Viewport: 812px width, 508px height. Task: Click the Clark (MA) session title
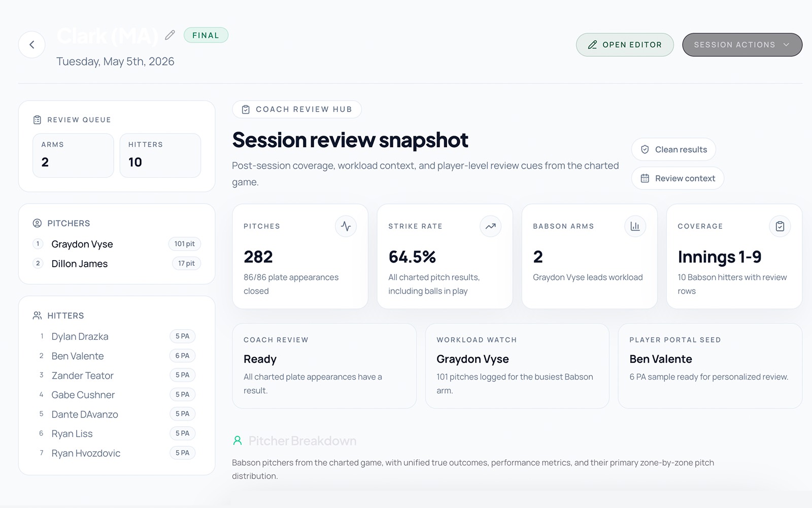coord(108,36)
